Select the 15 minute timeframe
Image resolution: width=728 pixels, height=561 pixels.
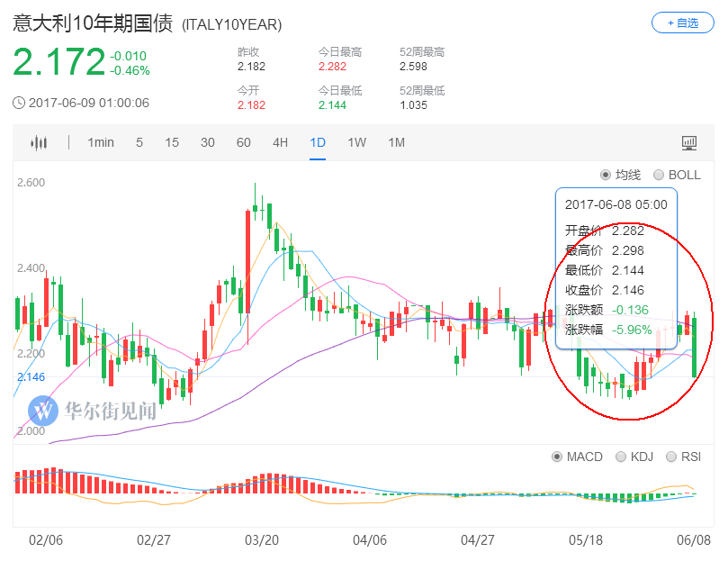[172, 142]
